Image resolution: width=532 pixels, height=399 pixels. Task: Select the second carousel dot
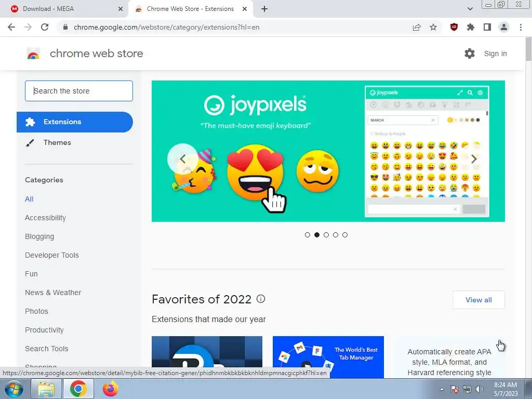click(317, 235)
